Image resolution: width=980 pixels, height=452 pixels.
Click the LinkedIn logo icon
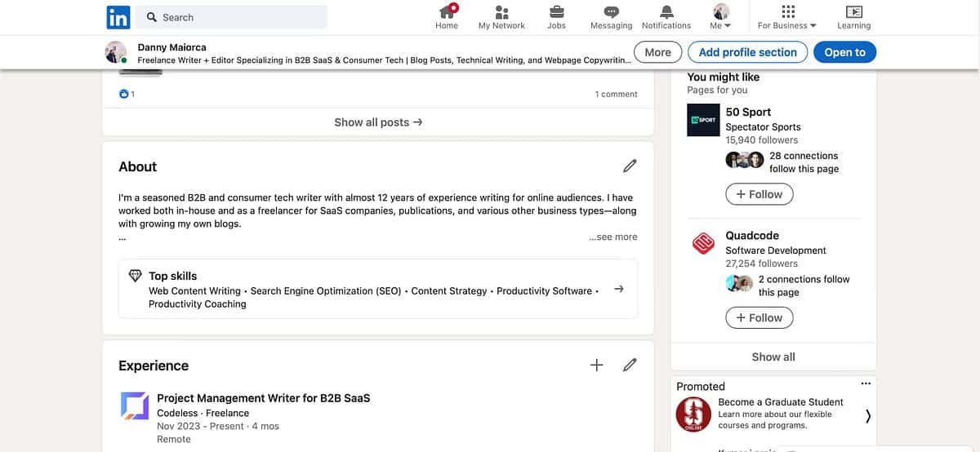pos(118,16)
